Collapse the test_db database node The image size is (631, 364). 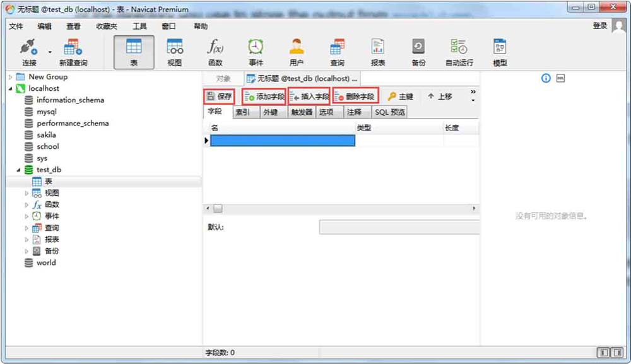tap(18, 170)
